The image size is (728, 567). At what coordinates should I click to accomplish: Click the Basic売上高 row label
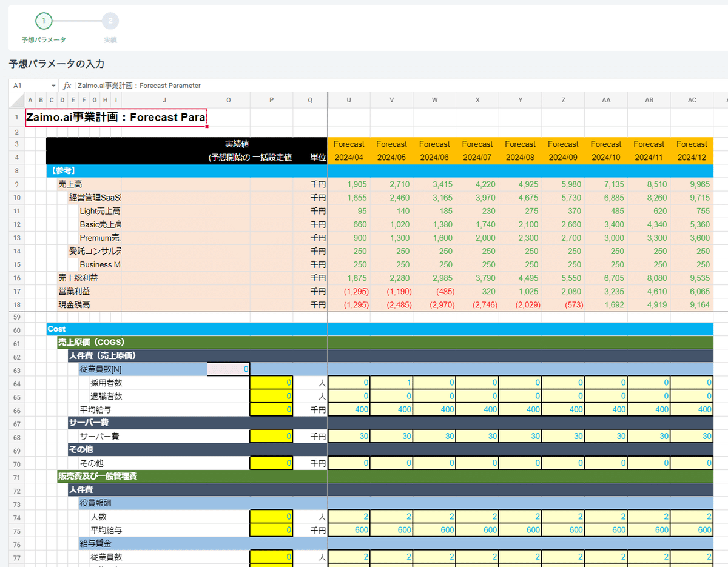(x=100, y=224)
